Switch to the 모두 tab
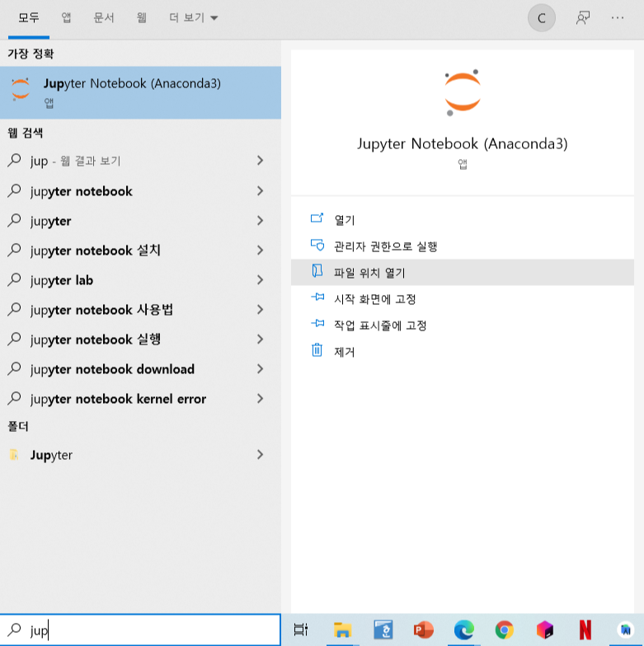The height and width of the screenshot is (646, 644). click(x=28, y=18)
